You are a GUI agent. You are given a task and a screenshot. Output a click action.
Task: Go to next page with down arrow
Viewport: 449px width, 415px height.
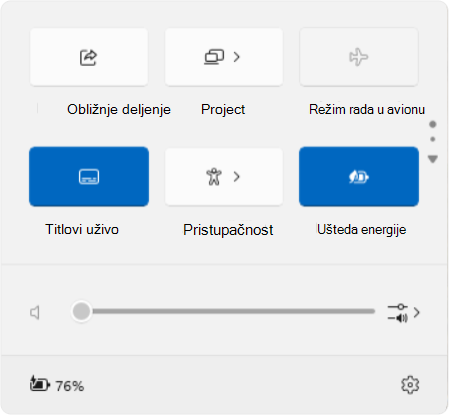tap(433, 159)
